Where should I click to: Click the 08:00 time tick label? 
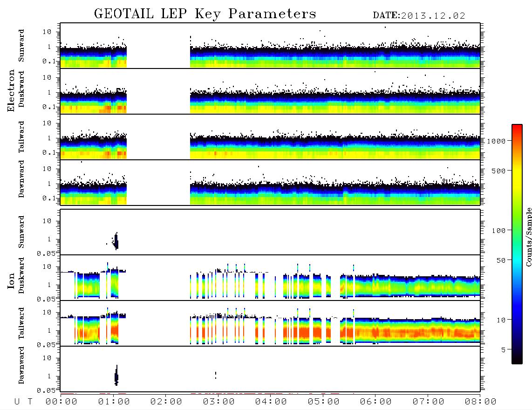481,402
